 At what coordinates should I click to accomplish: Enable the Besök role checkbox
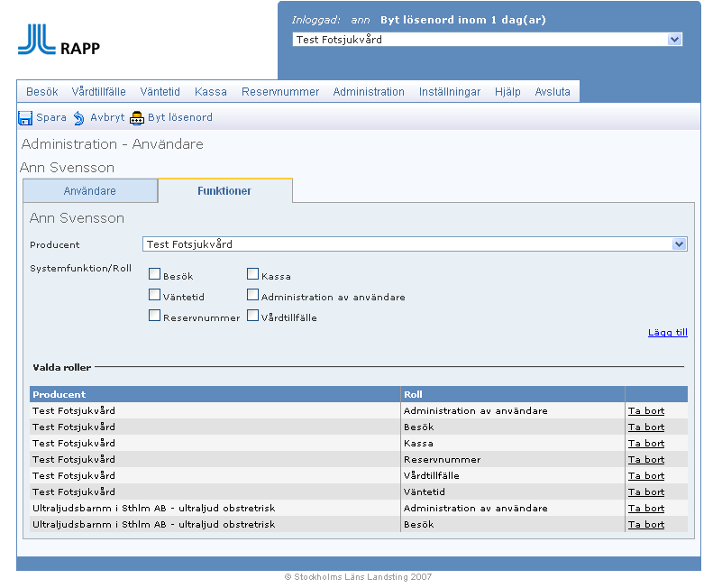click(x=154, y=274)
